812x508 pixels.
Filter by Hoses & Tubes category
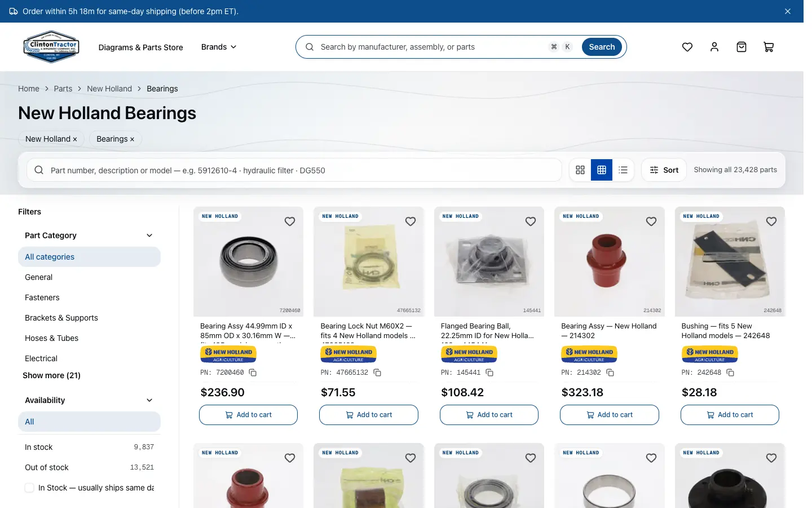89,338
